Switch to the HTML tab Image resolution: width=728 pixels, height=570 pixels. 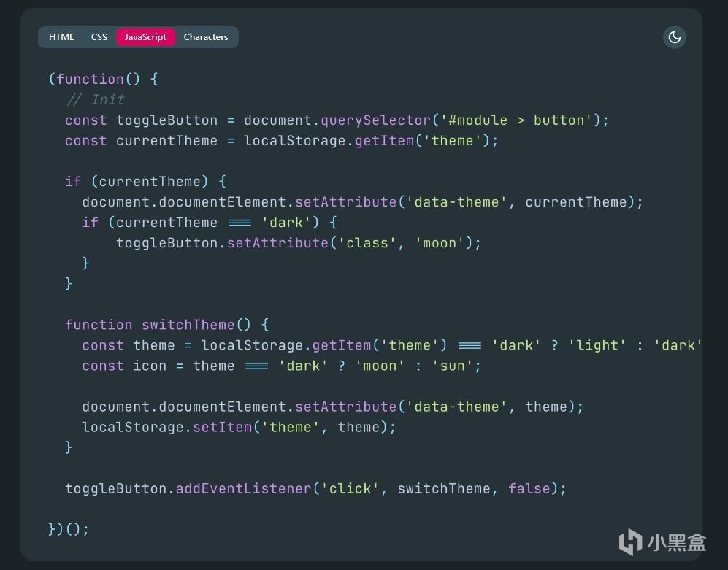61,37
